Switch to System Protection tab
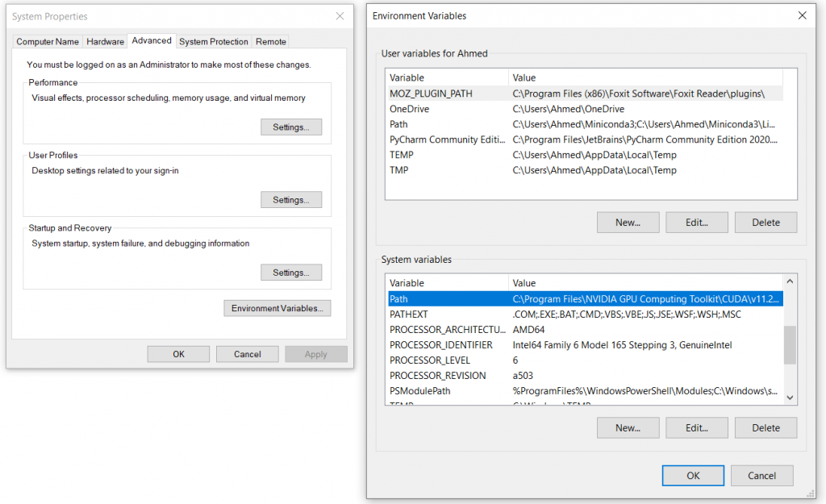This screenshot has height=504, width=826. click(214, 41)
